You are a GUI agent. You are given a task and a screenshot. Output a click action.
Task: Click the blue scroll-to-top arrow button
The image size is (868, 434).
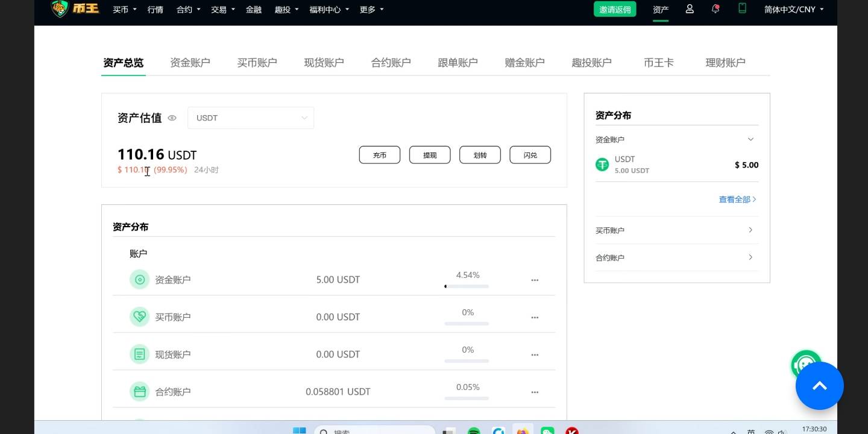pyautogui.click(x=819, y=386)
